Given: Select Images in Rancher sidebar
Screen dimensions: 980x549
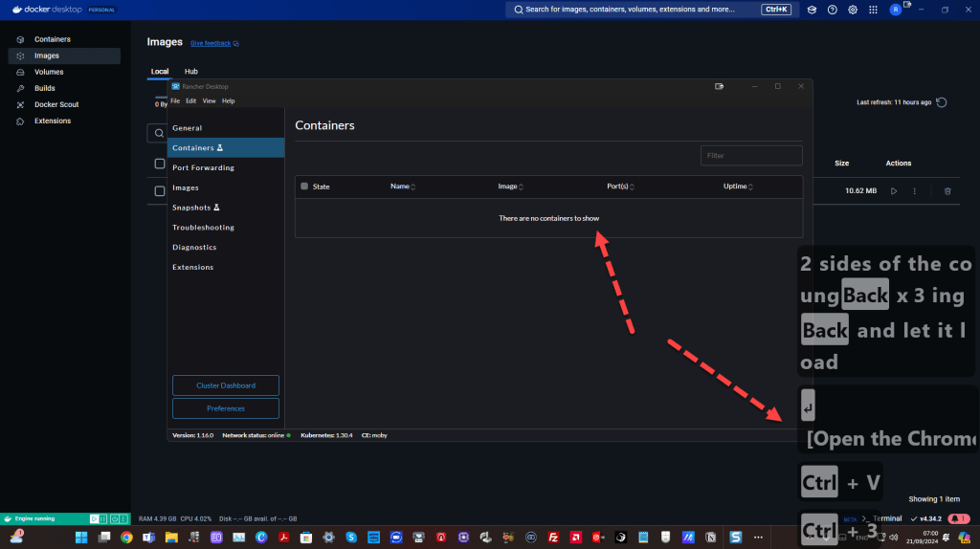Looking at the screenshot, I should coord(226,187).
